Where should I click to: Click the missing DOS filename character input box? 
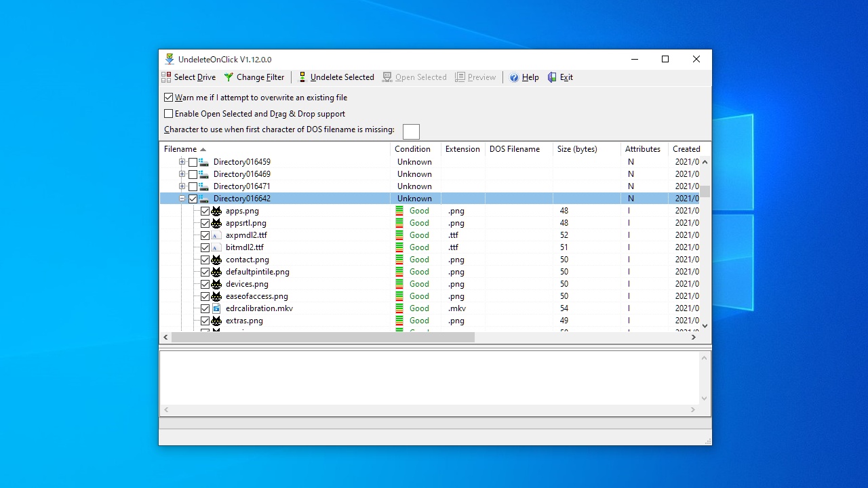point(411,131)
